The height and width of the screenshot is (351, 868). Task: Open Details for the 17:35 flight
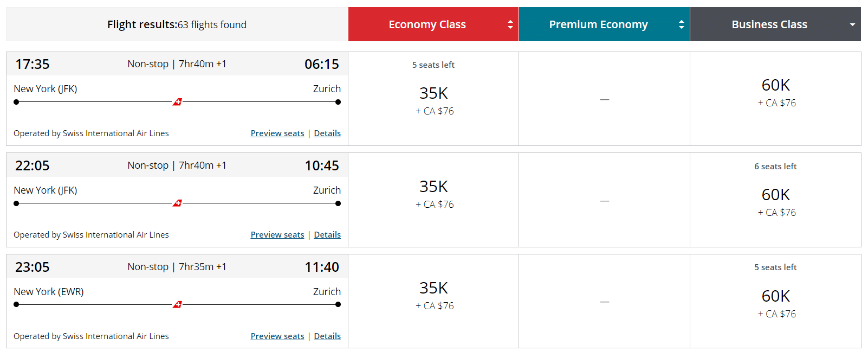coord(327,133)
